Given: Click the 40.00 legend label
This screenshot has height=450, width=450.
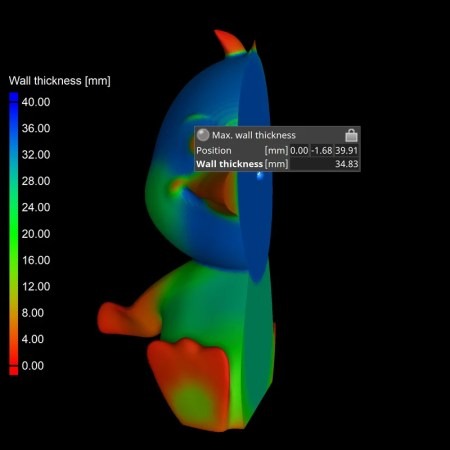Looking at the screenshot, I should (36, 102).
